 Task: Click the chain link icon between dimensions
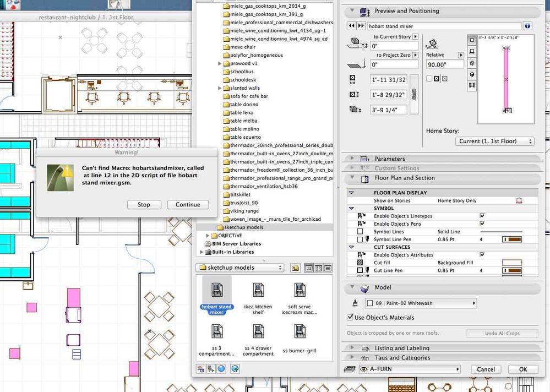(x=414, y=95)
